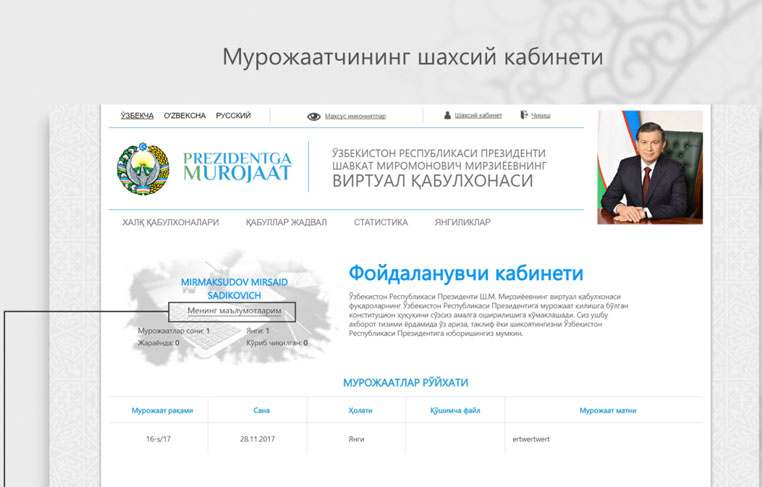Open the Шахсий кабинет link

click(477, 117)
